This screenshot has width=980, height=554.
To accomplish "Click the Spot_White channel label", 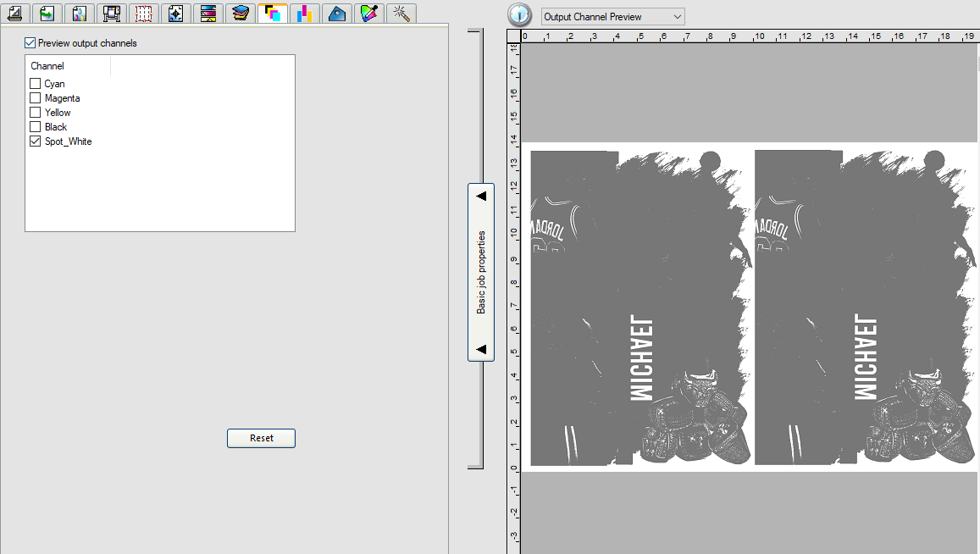I will click(68, 141).
